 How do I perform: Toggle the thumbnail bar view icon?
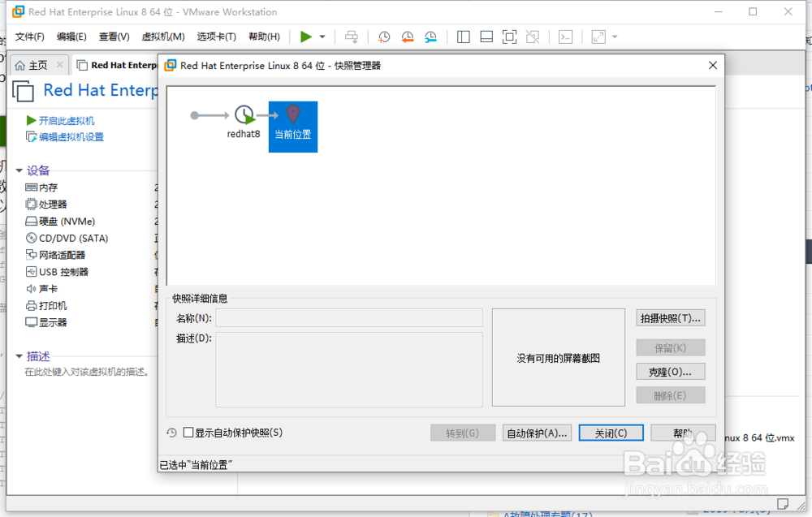click(486, 37)
